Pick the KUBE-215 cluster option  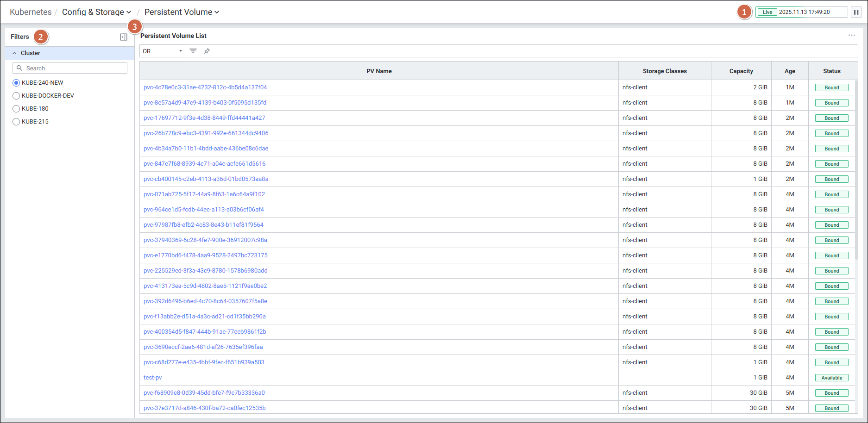click(16, 122)
